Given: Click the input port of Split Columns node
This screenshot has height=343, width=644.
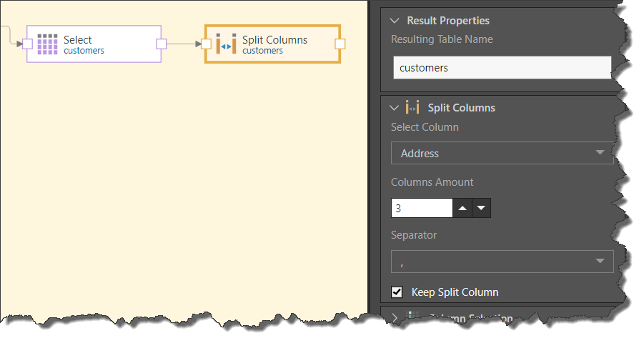Looking at the screenshot, I should 206,44.
